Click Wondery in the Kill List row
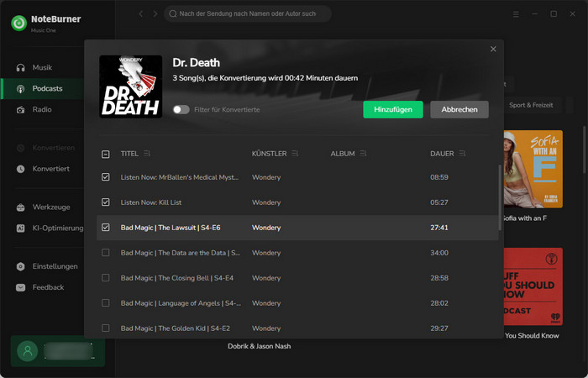The width and height of the screenshot is (588, 378). (266, 202)
